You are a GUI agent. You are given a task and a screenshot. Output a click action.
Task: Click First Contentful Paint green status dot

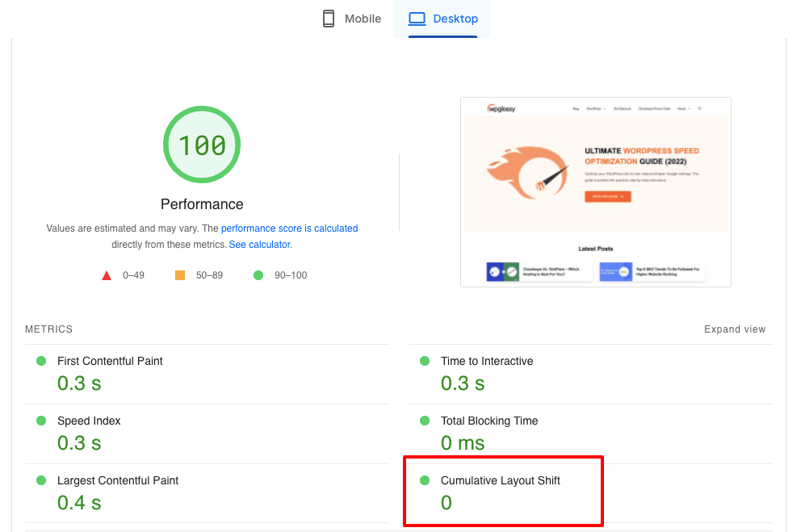tap(41, 361)
